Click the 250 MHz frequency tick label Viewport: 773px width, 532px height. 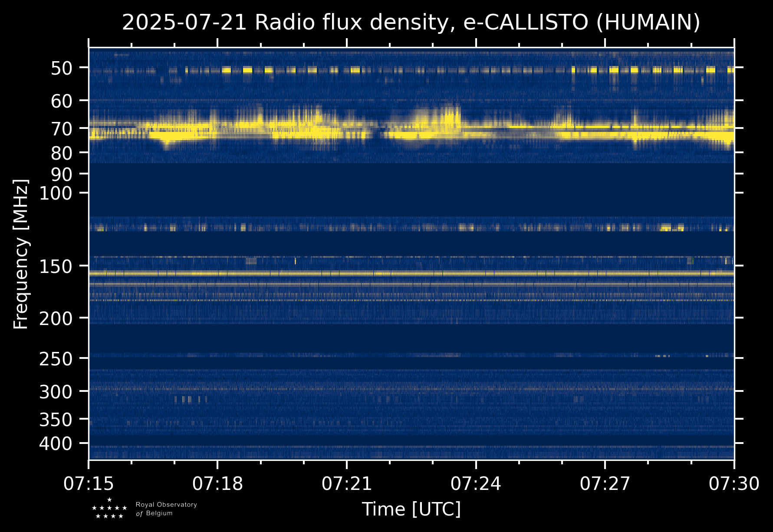pos(56,359)
